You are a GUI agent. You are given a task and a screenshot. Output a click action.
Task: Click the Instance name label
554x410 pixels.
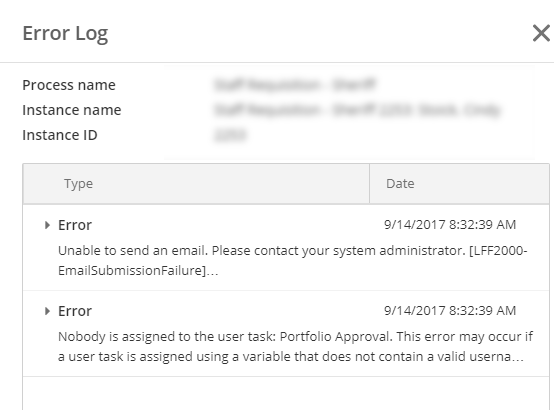[72, 110]
